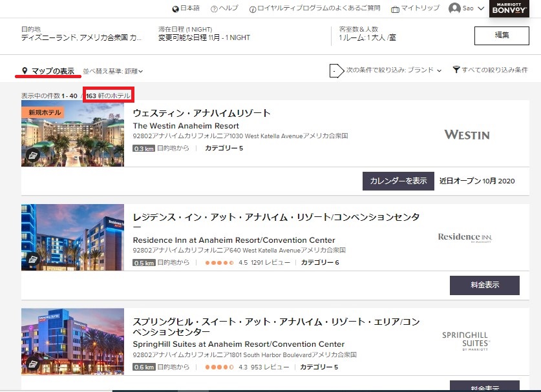Click the Residence Inn brand logo
Screen dimensions: 541x392
coord(465,238)
